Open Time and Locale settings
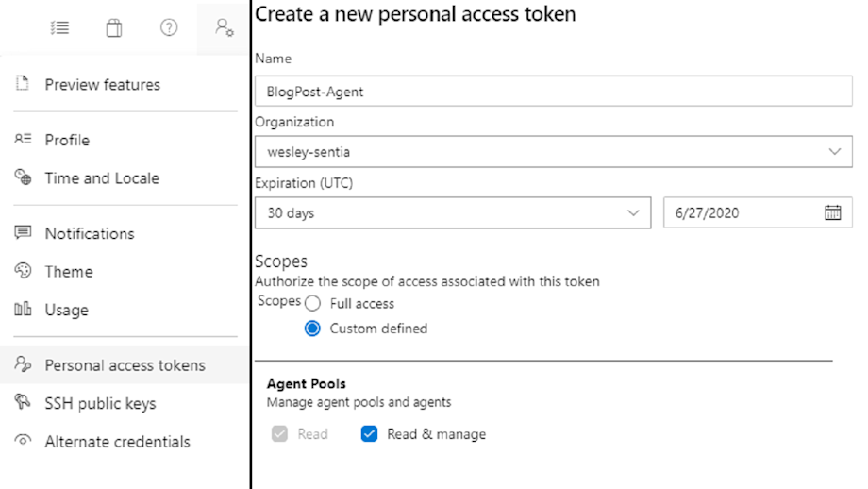This screenshot has height=489, width=868. [102, 178]
